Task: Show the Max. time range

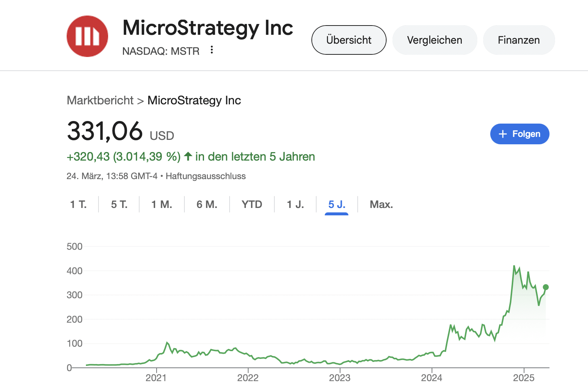Action: (x=381, y=204)
